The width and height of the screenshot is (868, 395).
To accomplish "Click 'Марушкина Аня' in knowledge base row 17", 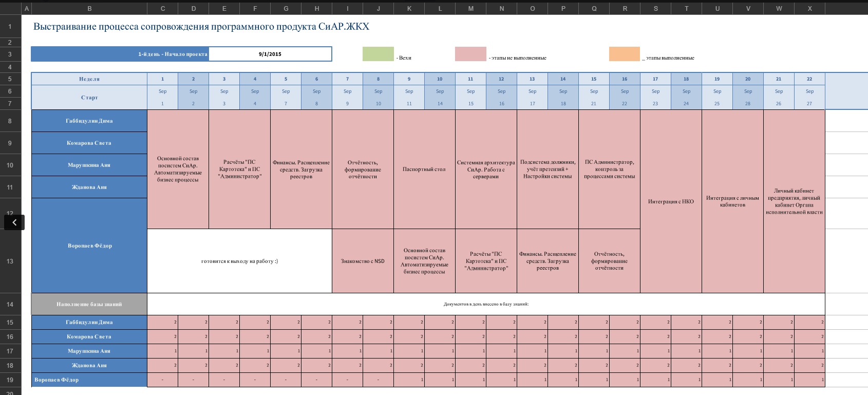I will [89, 351].
